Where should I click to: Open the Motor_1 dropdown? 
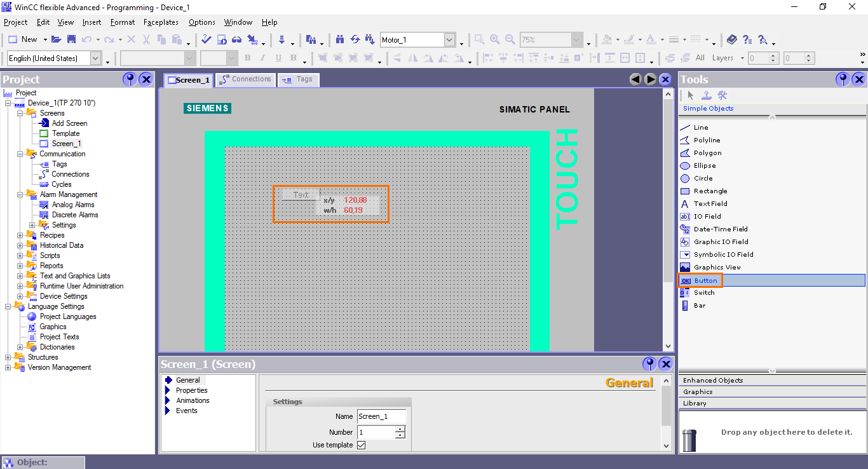pos(450,39)
